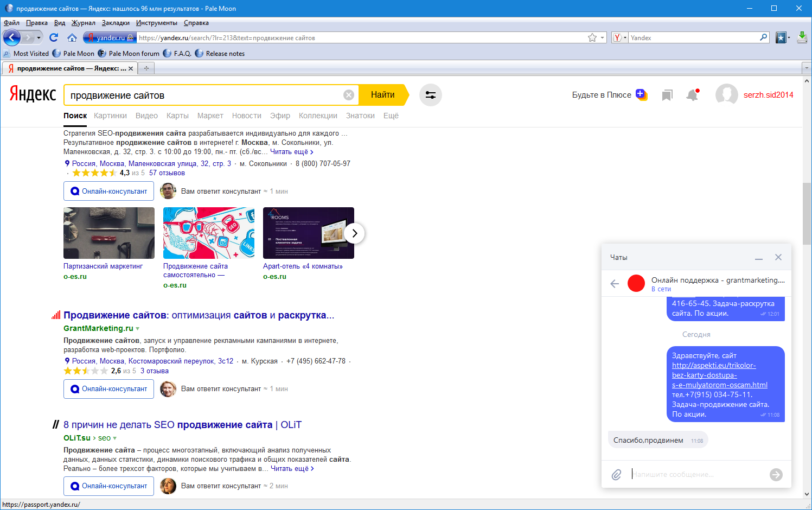
Task: Click the yandex.ru site identity badge
Action: coord(109,37)
